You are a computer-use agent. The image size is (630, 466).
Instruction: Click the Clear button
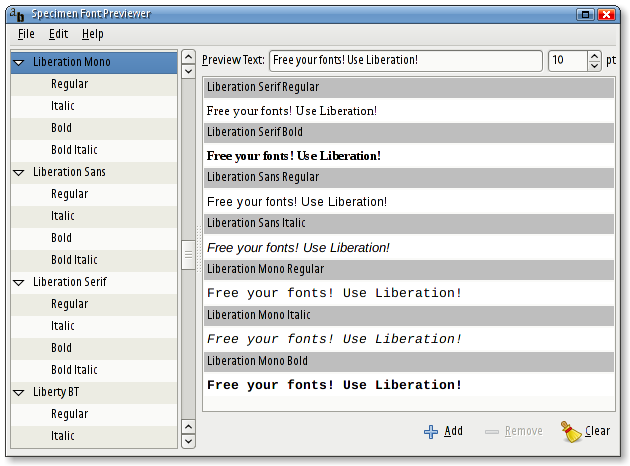pyautogui.click(x=586, y=431)
